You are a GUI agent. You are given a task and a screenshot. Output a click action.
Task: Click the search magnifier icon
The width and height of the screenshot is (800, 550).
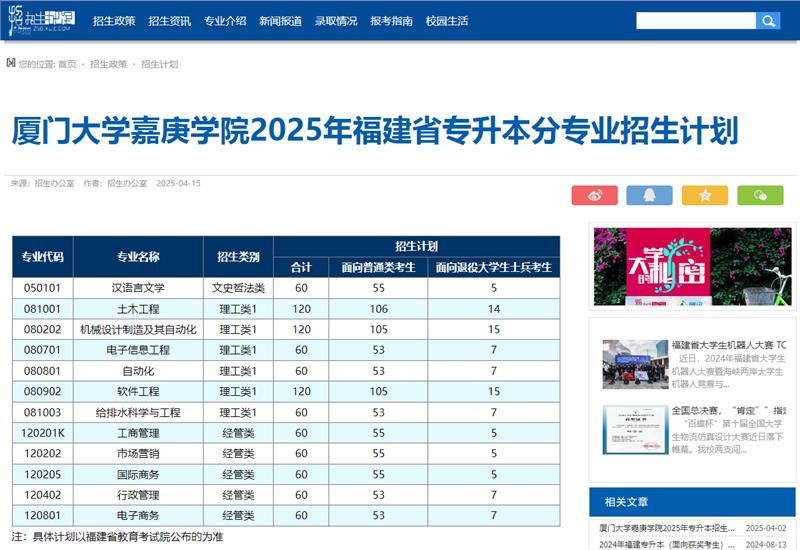pos(768,21)
